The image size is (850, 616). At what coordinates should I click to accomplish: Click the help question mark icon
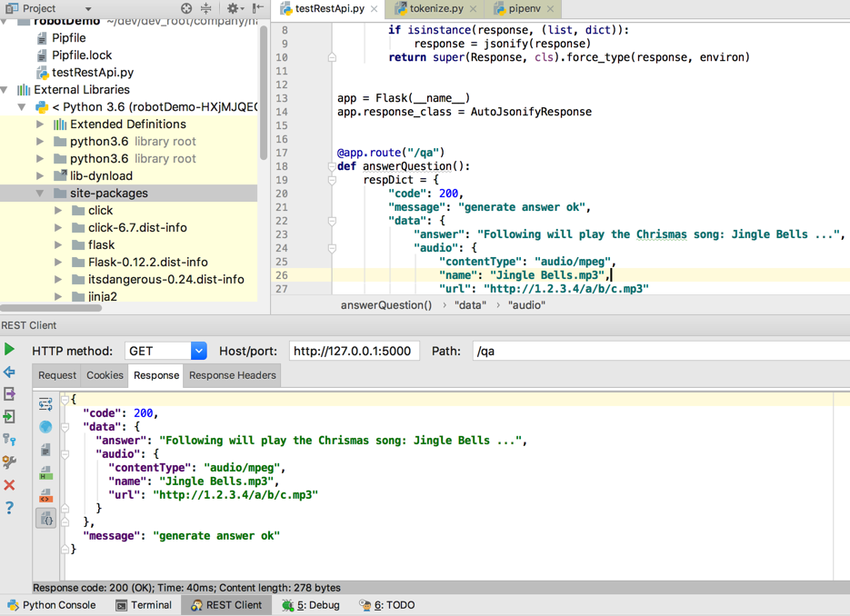point(10,508)
